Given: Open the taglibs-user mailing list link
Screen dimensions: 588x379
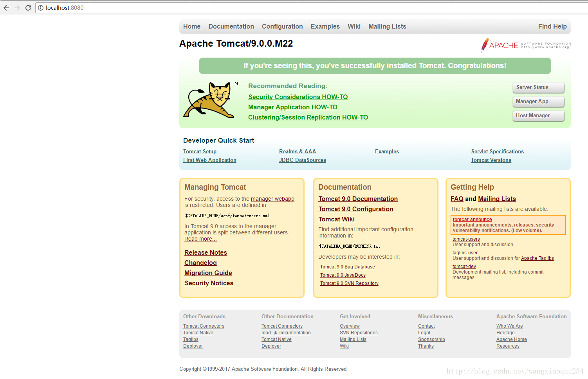Looking at the screenshot, I should click(465, 253).
